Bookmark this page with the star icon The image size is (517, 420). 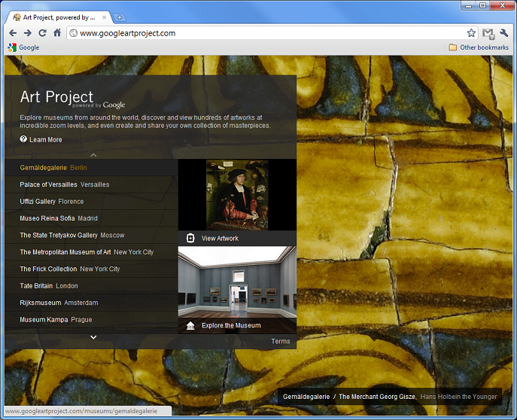[x=471, y=33]
